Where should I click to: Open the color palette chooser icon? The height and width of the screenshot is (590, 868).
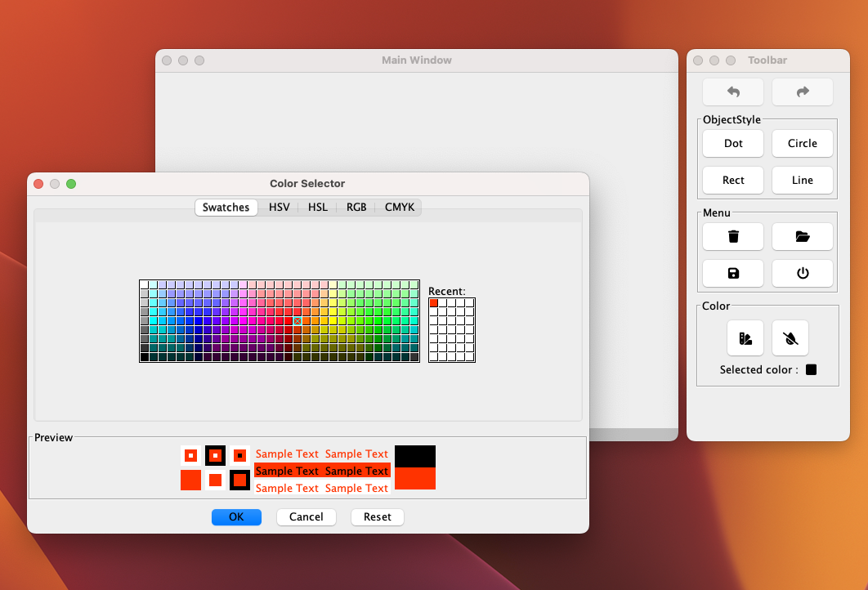[745, 337]
